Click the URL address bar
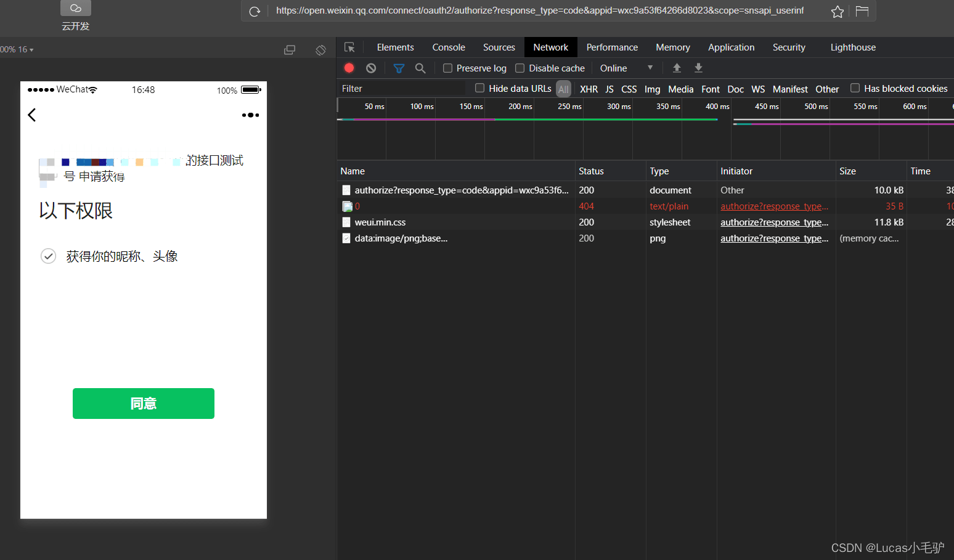The height and width of the screenshot is (560, 954). [540, 10]
